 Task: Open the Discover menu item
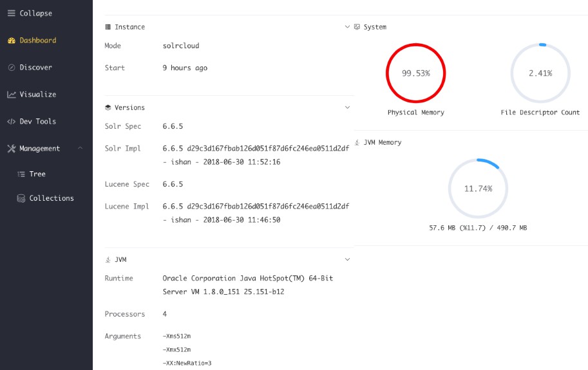(35, 68)
